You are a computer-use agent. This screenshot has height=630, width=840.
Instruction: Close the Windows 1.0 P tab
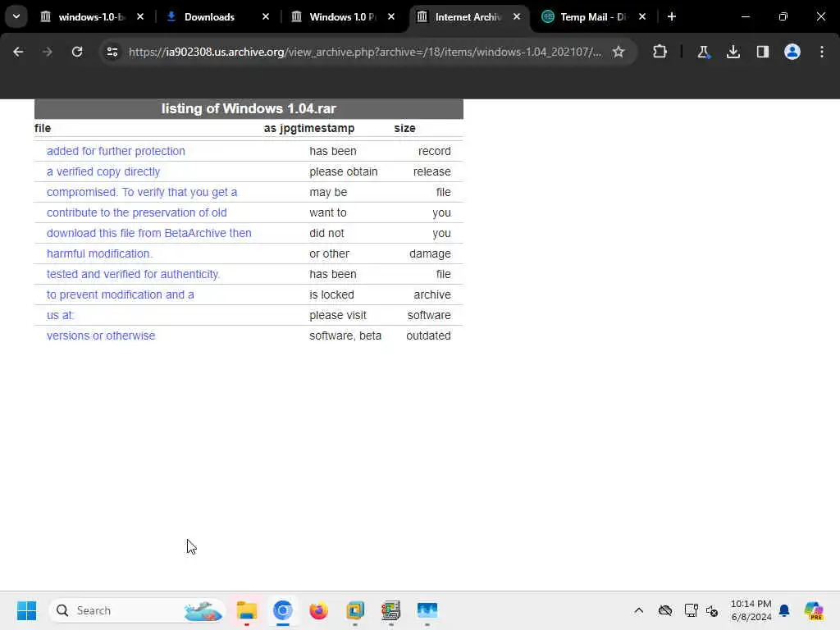(x=391, y=16)
